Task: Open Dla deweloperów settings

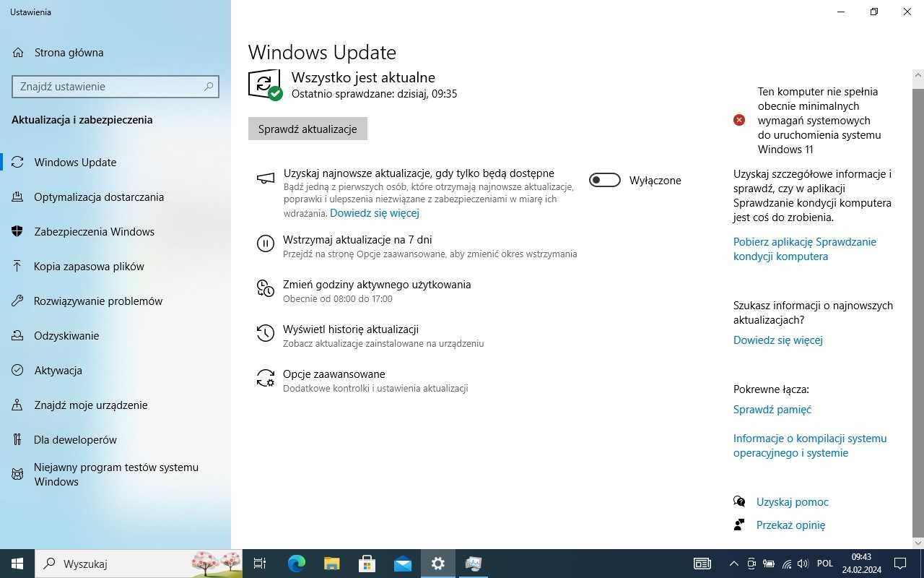Action: [115, 440]
